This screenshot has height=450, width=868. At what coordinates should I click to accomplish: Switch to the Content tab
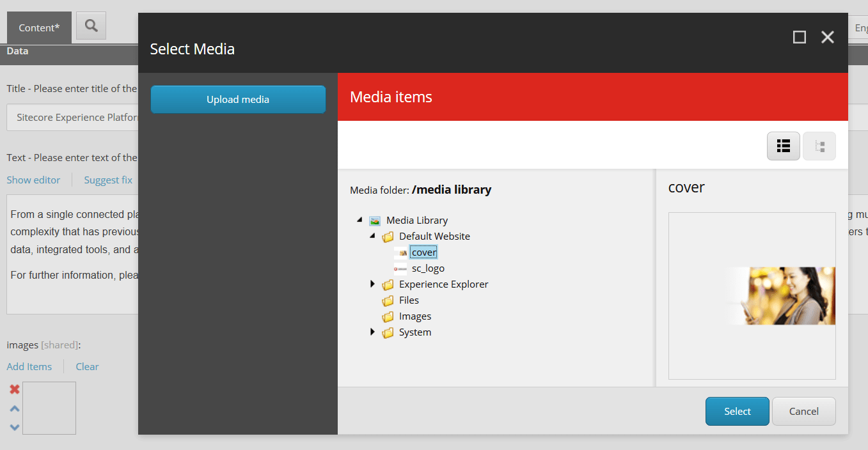pyautogui.click(x=38, y=27)
